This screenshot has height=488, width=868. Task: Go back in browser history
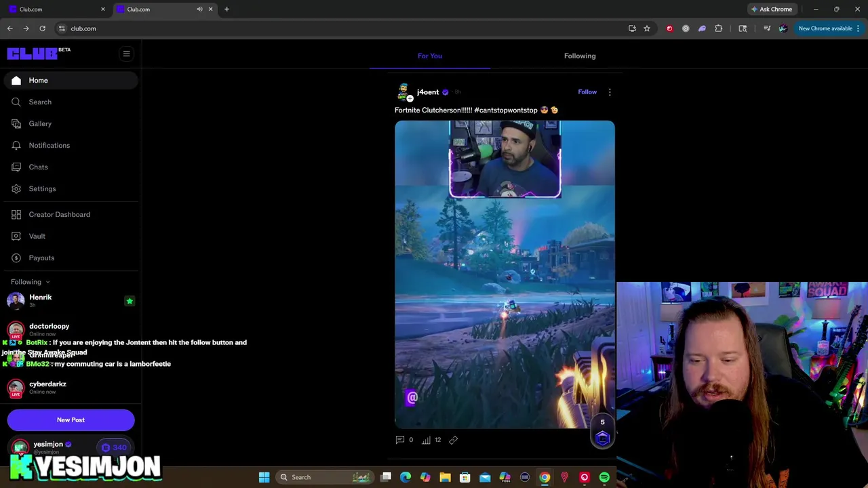(9, 28)
